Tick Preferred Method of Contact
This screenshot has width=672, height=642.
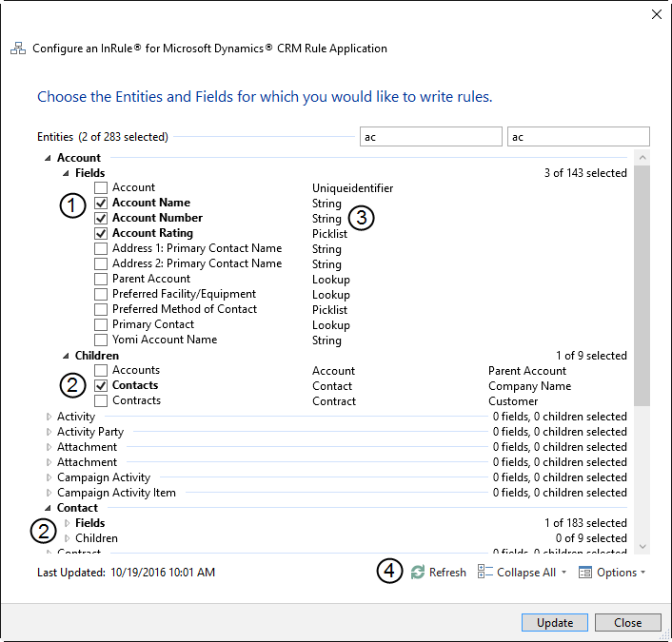[x=101, y=309]
